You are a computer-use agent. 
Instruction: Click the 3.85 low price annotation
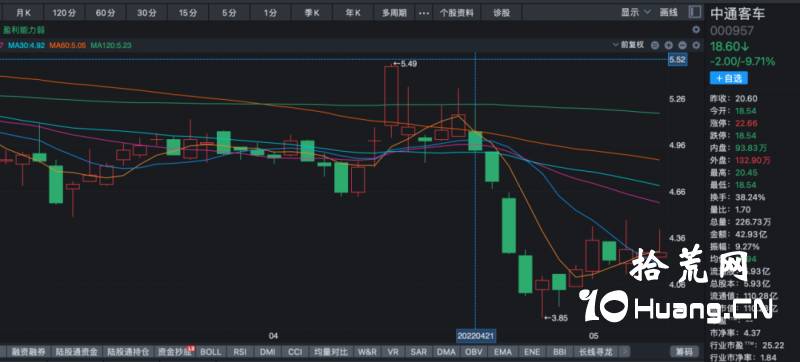point(556,318)
